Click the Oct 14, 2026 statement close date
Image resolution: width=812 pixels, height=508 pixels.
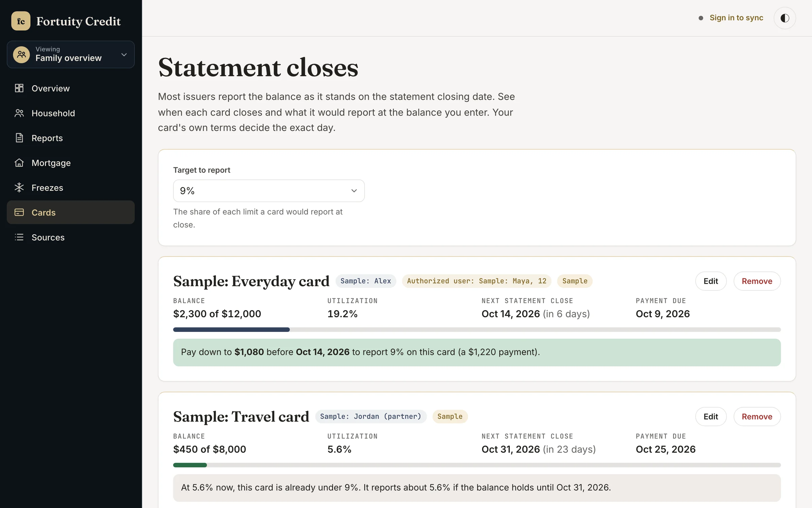pyautogui.click(x=511, y=314)
